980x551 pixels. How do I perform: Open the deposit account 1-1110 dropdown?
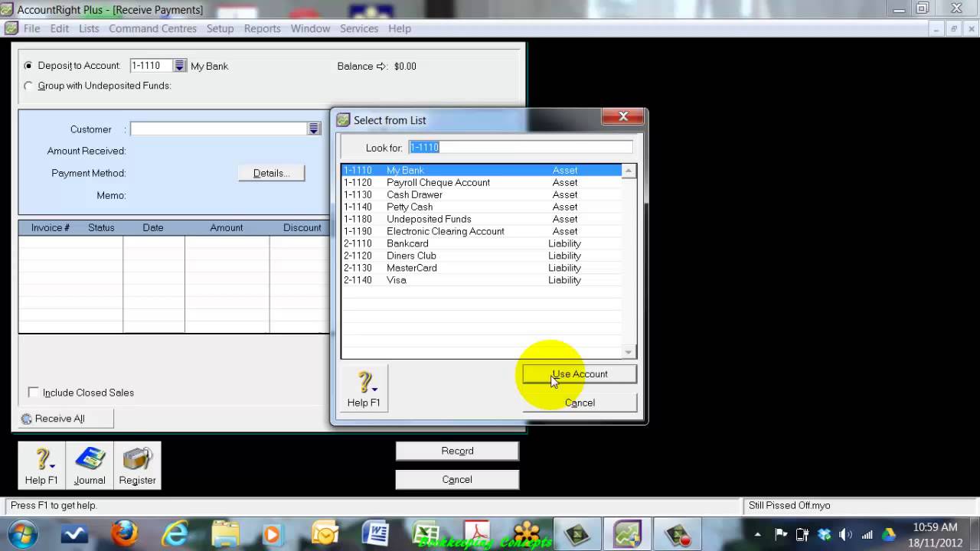[179, 66]
